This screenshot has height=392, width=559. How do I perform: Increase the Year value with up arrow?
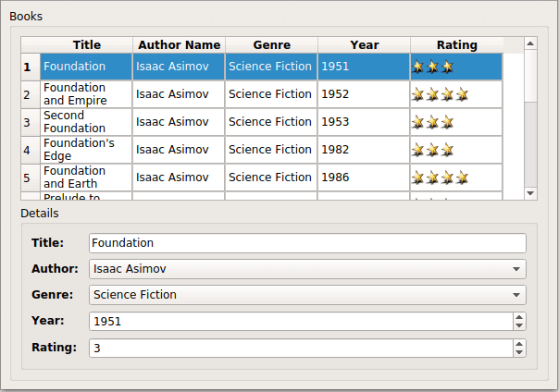coord(519,317)
